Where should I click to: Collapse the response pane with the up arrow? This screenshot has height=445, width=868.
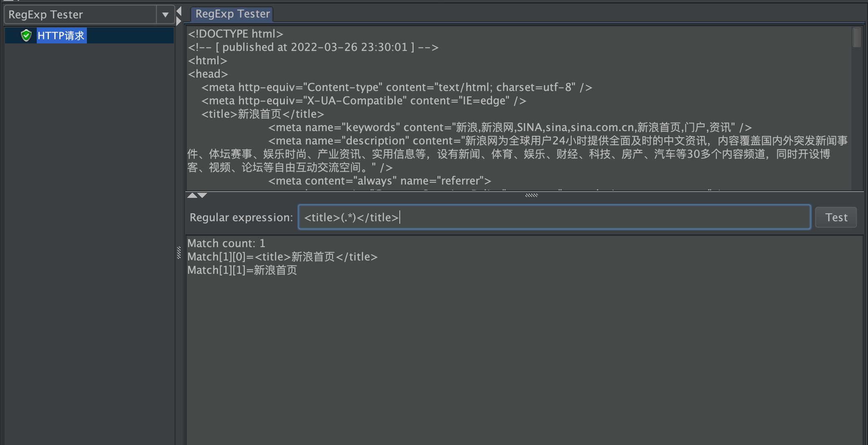(192, 195)
